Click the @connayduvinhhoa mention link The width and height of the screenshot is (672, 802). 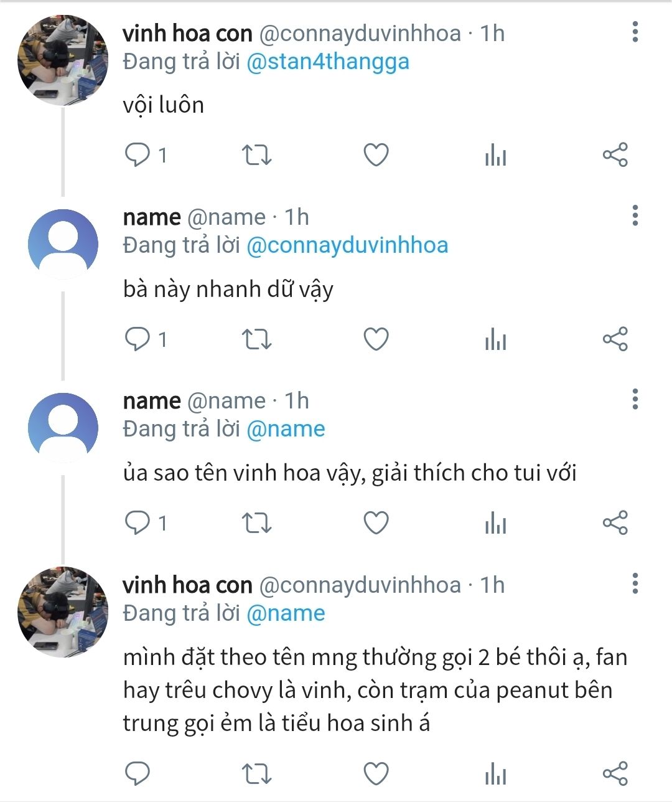coord(347,245)
